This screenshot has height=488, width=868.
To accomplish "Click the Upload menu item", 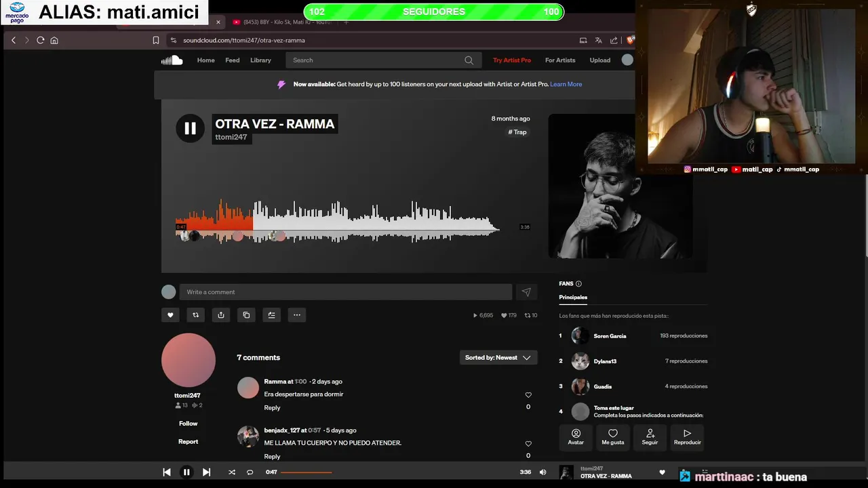I will (x=599, y=60).
